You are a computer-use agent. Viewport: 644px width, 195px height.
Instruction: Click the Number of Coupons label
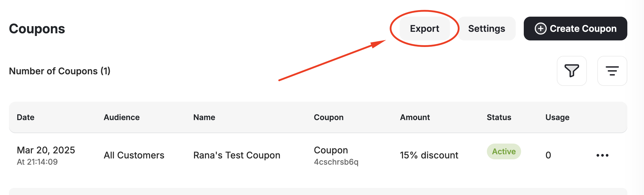(60, 71)
